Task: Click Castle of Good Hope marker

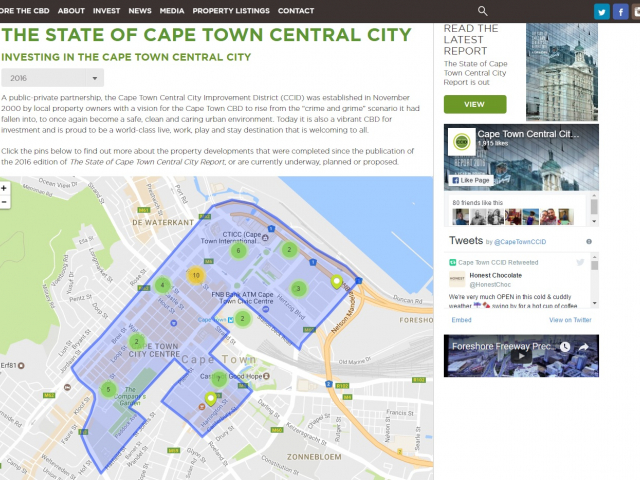Action: tap(266, 376)
